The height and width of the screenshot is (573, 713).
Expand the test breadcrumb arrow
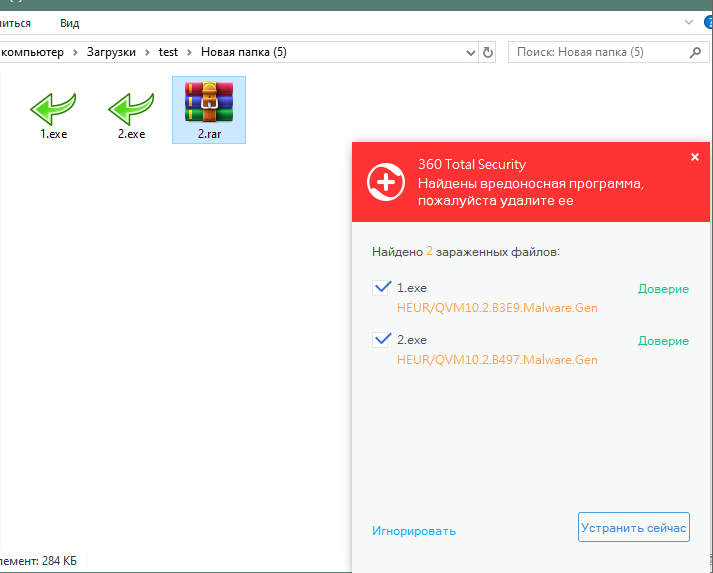(x=189, y=52)
